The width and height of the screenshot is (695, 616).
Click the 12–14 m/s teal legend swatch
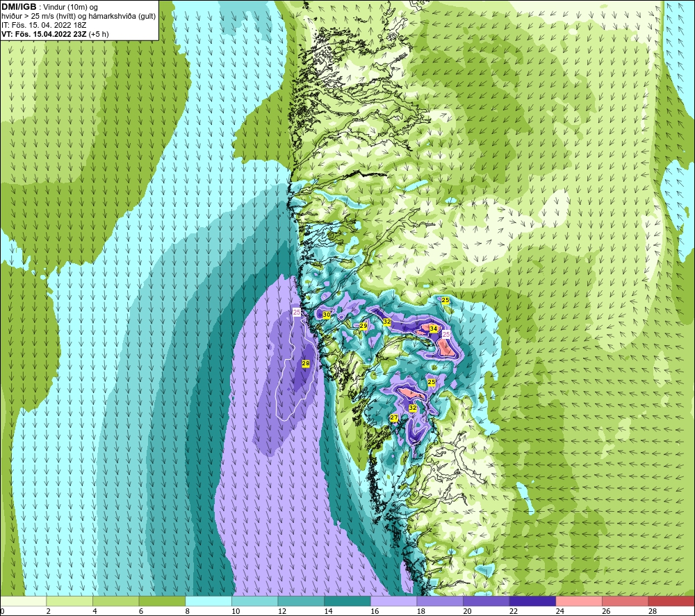[x=301, y=601]
